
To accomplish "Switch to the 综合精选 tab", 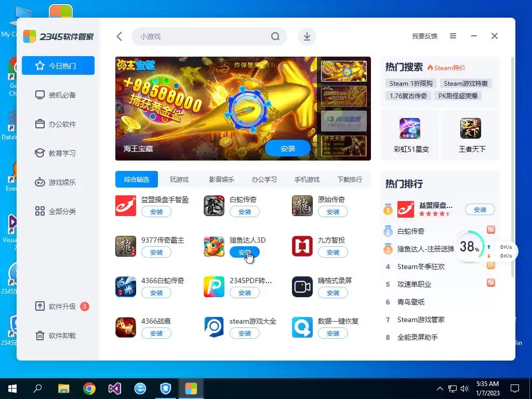I will click(137, 179).
